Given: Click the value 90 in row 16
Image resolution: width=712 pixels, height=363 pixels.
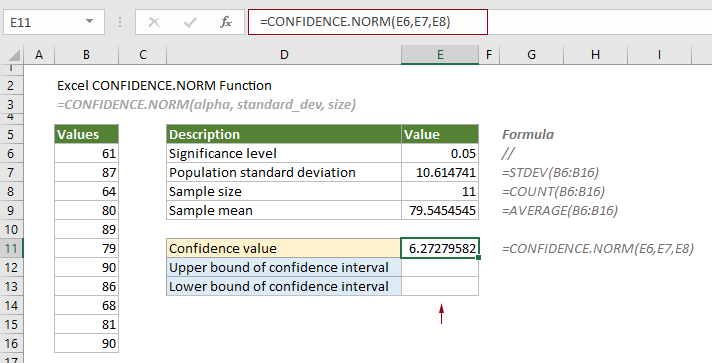Looking at the screenshot, I should [86, 343].
